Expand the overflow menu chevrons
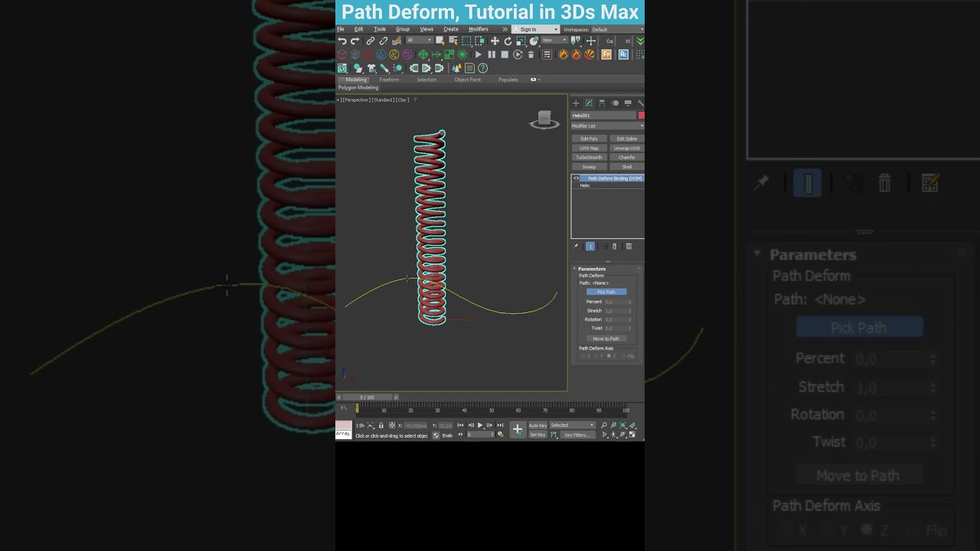The height and width of the screenshot is (551, 980). click(505, 29)
